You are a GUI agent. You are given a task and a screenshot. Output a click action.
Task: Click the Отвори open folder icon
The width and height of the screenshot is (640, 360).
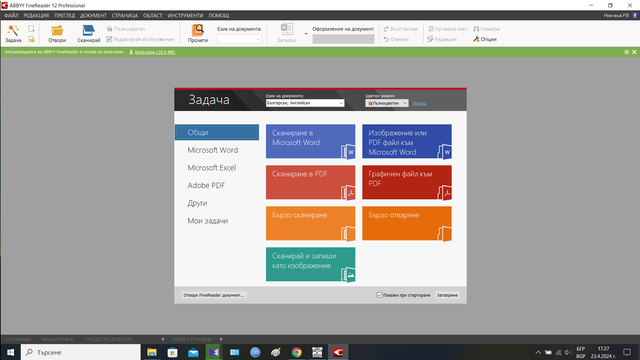pos(57,33)
